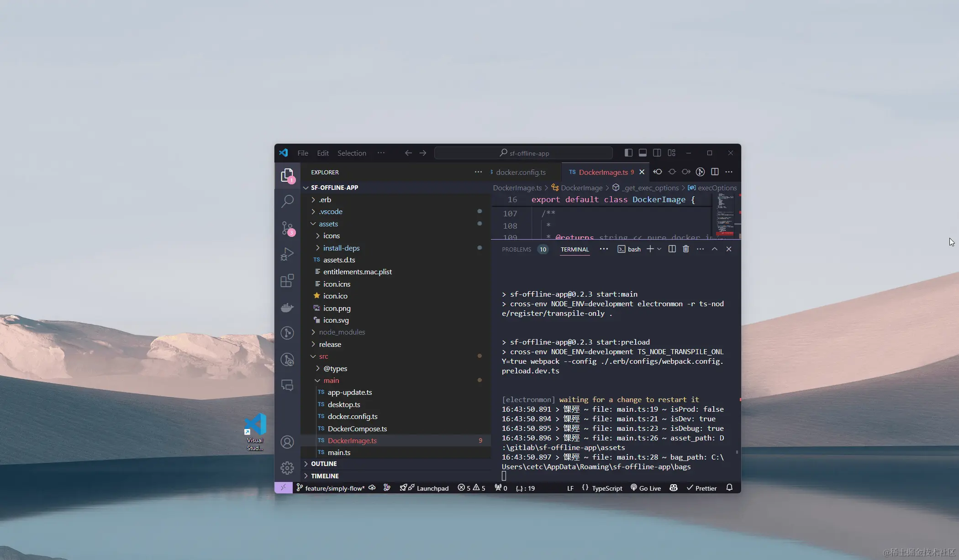Viewport: 959px width, 560px height.
Task: Publish branch cloud icon in status bar
Action: click(372, 488)
